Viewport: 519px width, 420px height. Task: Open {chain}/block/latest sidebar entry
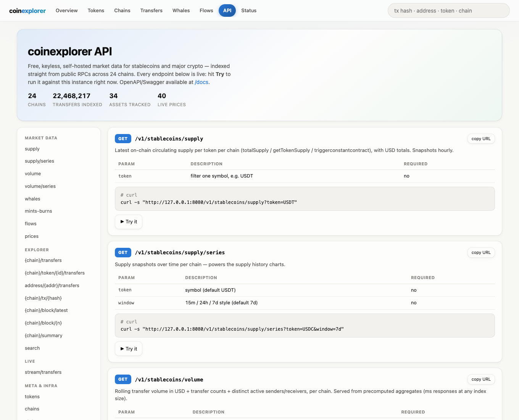point(46,310)
